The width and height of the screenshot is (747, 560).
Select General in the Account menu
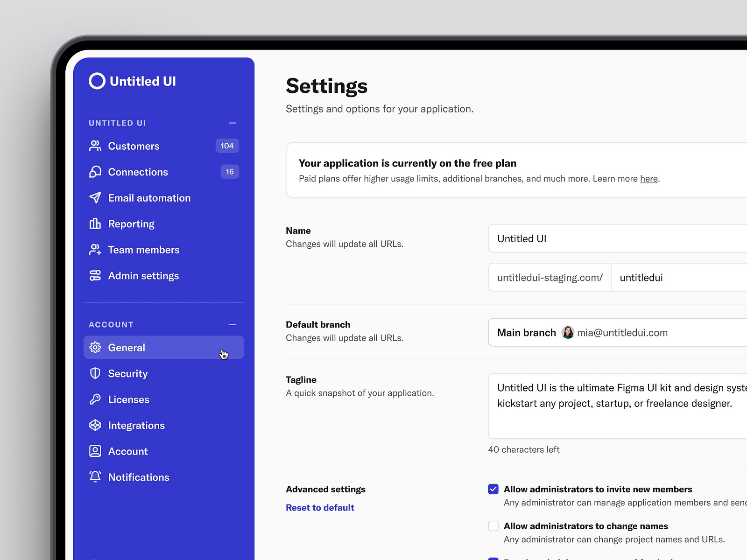127,347
